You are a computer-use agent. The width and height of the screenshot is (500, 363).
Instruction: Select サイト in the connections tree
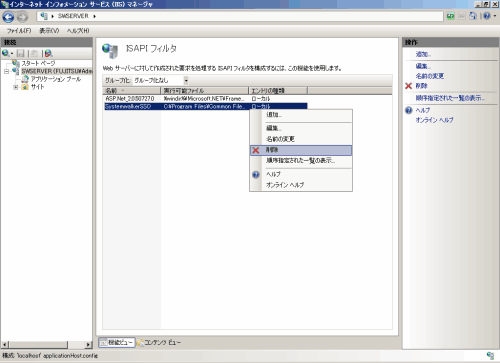(37, 87)
